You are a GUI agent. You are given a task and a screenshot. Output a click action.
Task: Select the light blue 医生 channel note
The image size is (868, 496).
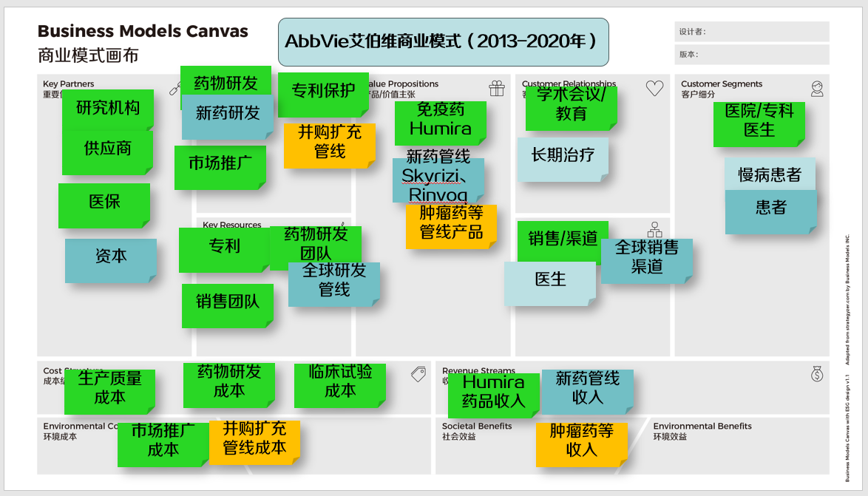(x=550, y=284)
